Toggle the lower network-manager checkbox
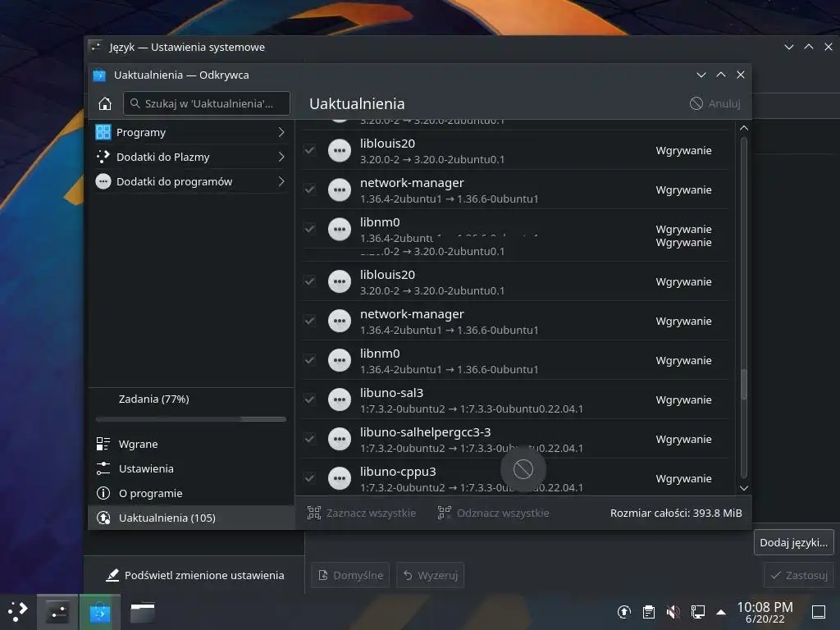Screen dimensions: 840x630 (309, 321)
